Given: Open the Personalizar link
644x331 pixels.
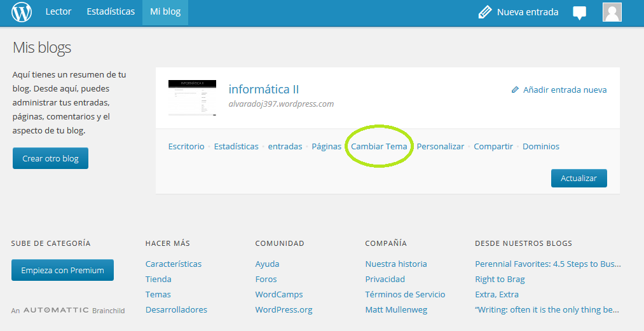Looking at the screenshot, I should coord(440,147).
